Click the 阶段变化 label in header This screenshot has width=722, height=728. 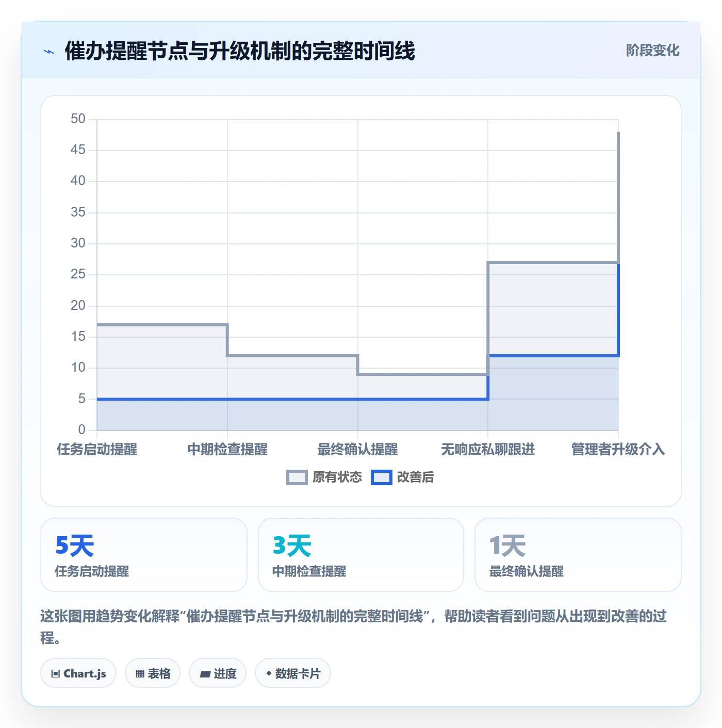[x=652, y=50]
